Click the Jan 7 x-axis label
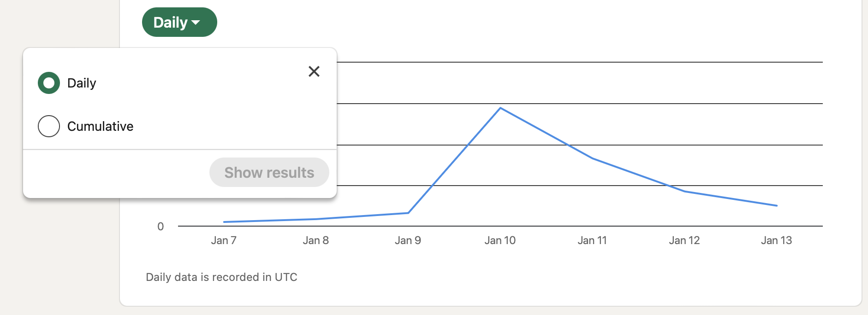 click(224, 240)
